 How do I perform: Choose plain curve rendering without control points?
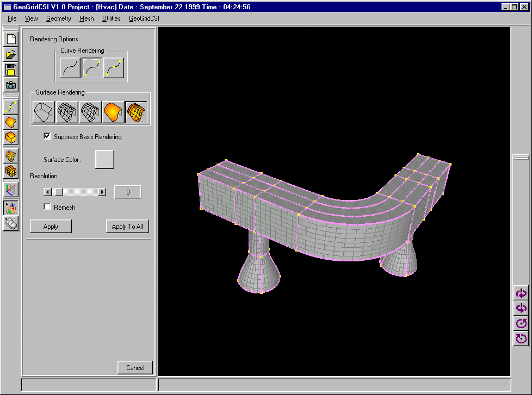71,68
